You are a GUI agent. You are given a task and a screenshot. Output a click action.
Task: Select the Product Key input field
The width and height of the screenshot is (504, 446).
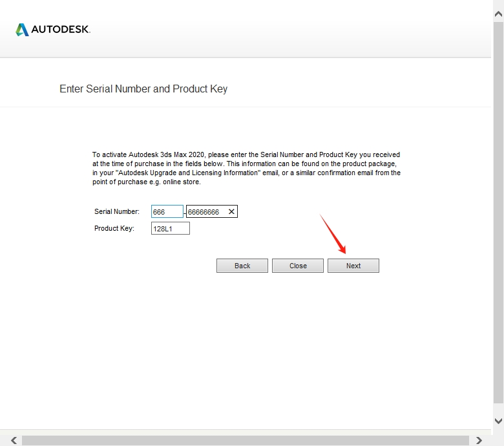(x=170, y=228)
